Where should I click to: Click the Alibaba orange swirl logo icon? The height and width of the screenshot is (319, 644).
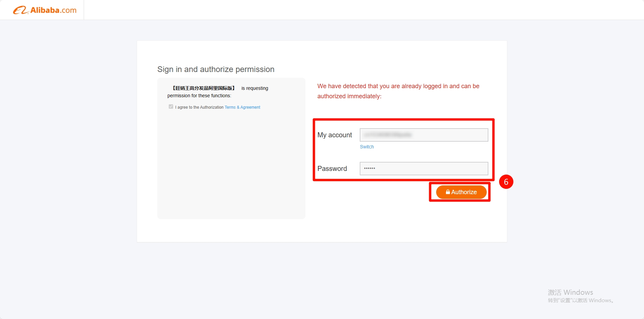click(20, 10)
